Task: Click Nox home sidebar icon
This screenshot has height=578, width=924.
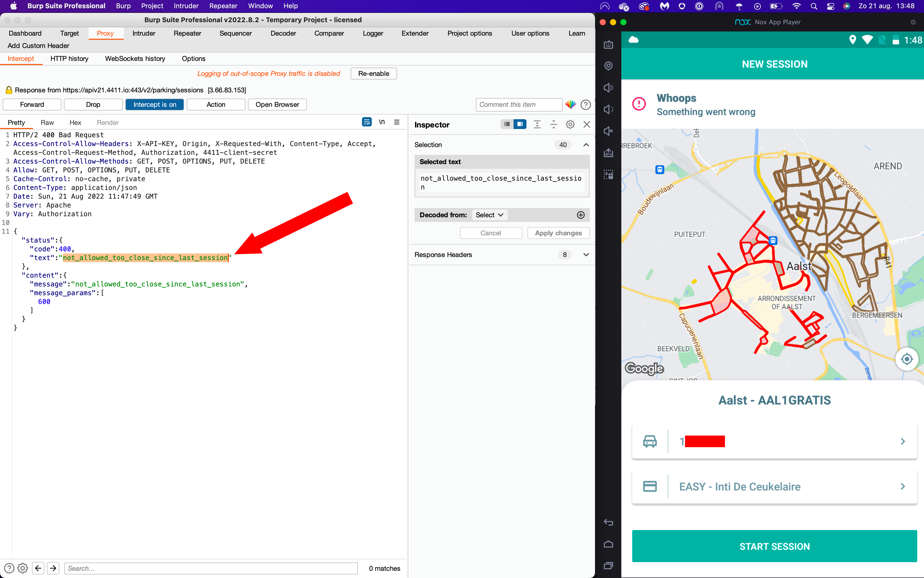Action: (x=608, y=544)
